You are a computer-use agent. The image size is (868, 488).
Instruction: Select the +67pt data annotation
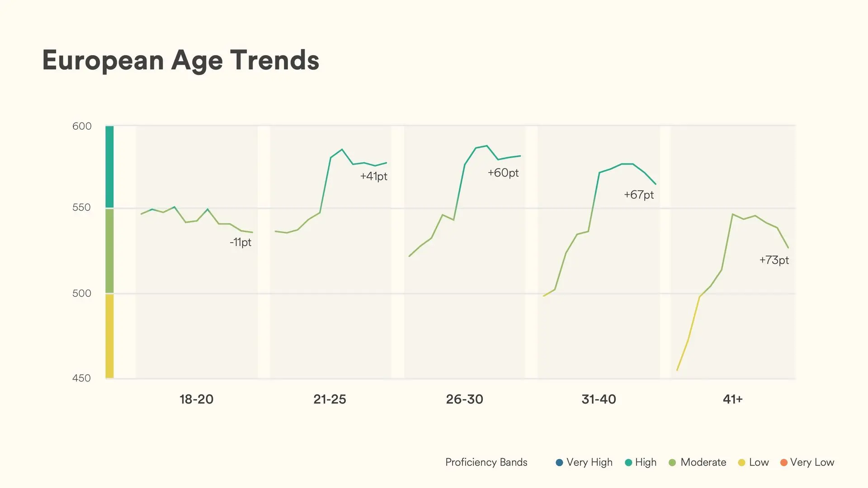639,195
